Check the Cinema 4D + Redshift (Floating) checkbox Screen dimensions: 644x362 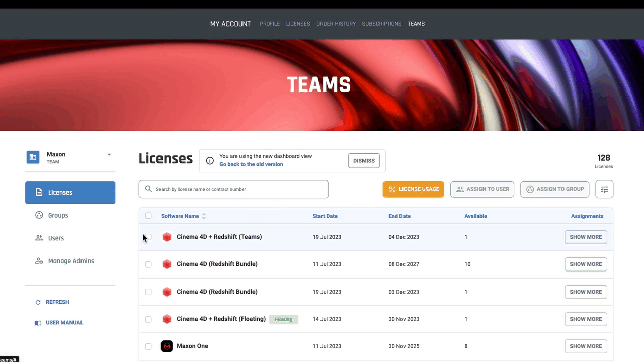(148, 319)
